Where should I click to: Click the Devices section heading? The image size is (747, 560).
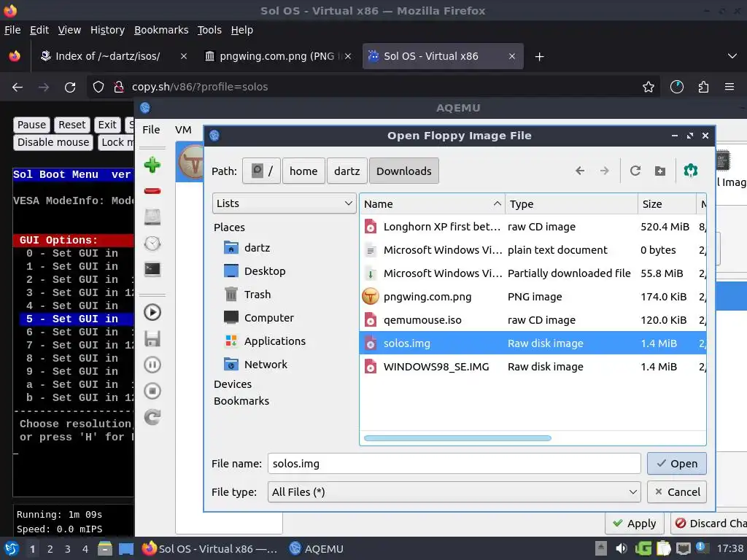[233, 384]
